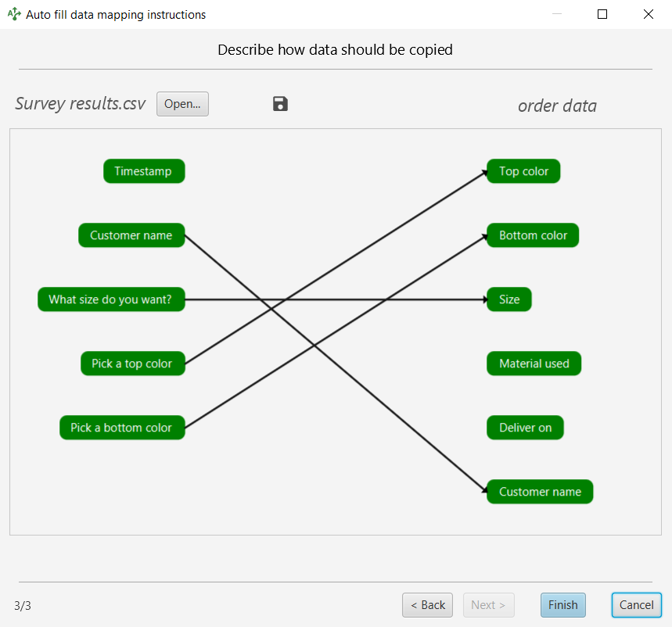The image size is (672, 627).
Task: Click the save mapping floppy disk icon
Action: point(280,104)
